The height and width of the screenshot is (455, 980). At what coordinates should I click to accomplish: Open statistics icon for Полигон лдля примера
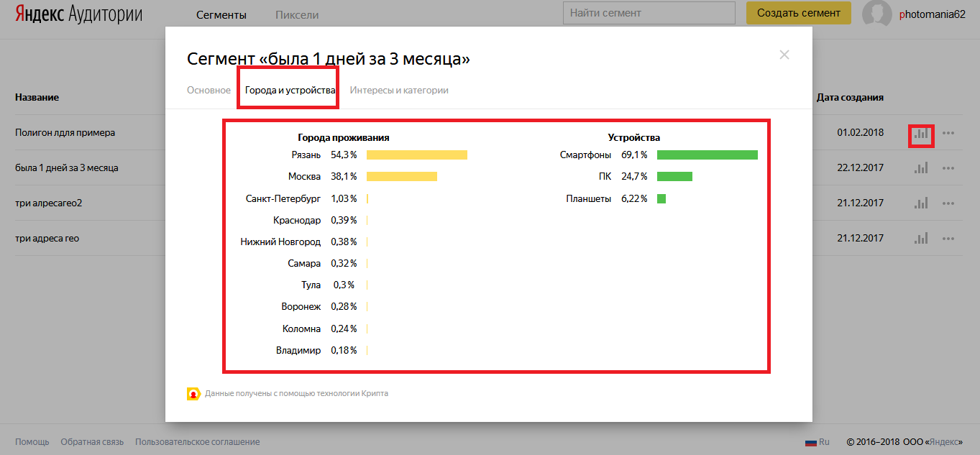pos(921,133)
